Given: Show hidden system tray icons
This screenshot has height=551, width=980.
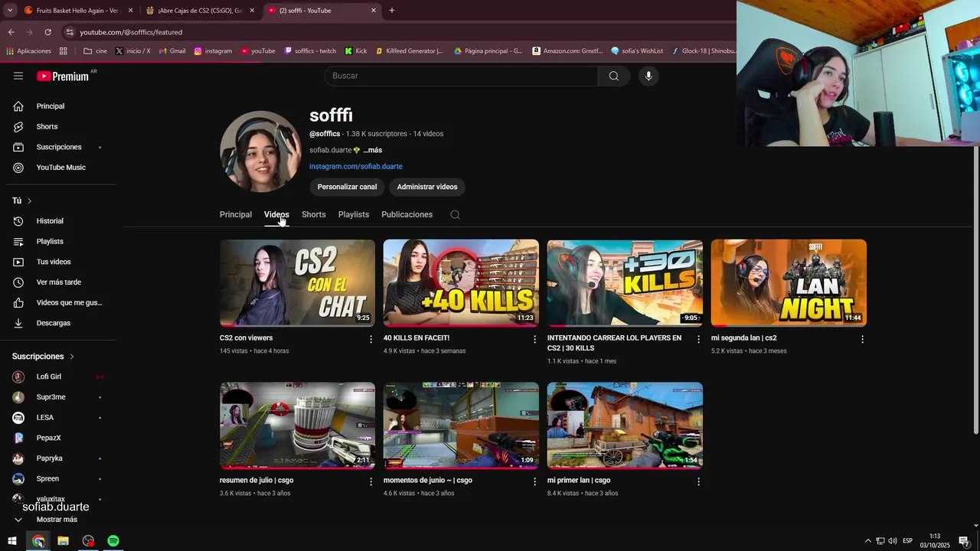Looking at the screenshot, I should pos(867,541).
